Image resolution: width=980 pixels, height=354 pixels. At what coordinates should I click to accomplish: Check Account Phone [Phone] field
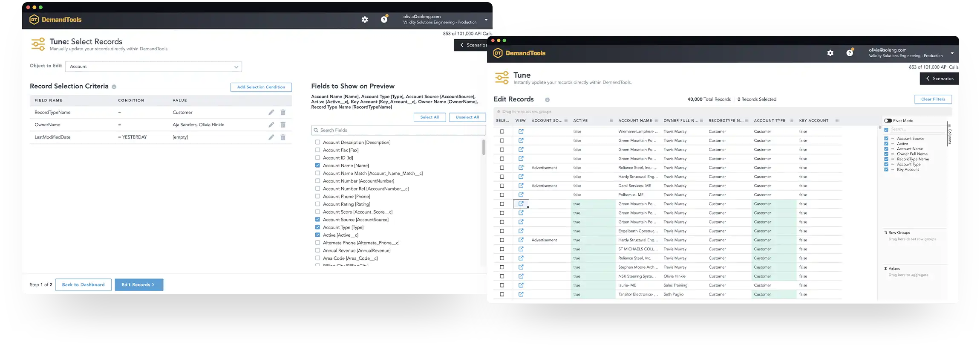coord(317,196)
